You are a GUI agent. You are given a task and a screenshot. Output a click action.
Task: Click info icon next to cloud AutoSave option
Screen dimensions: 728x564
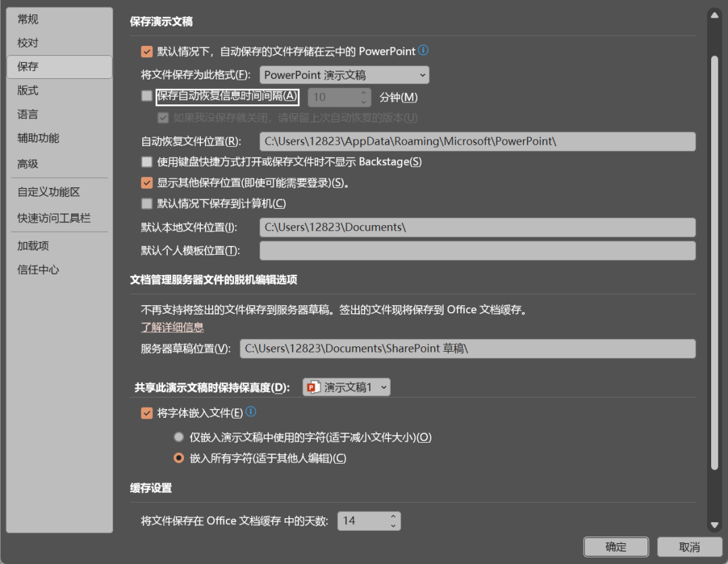pyautogui.click(x=423, y=51)
